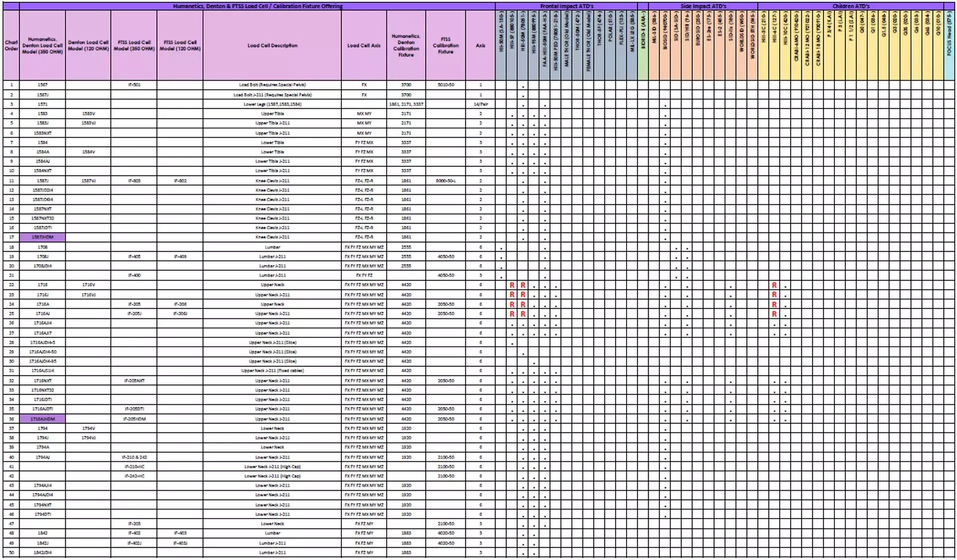Select model cell '1583NXT'
The height and width of the screenshot is (560, 957).
click(42, 133)
